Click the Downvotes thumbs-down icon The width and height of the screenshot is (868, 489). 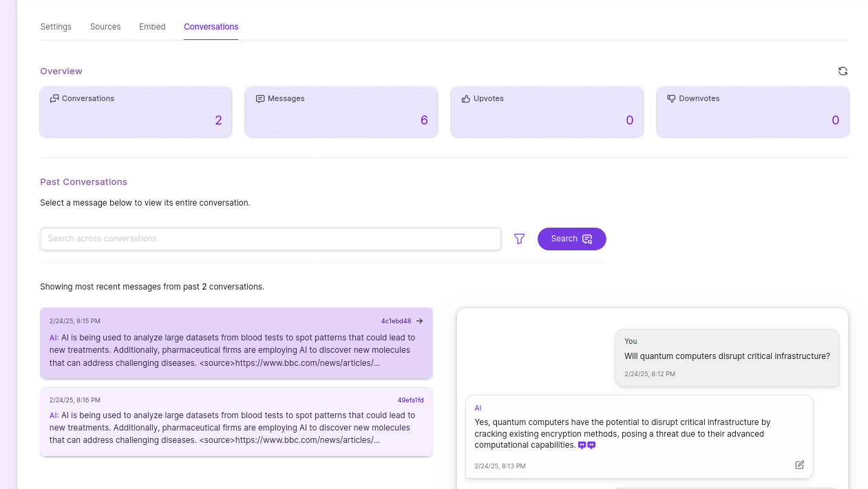(x=672, y=98)
